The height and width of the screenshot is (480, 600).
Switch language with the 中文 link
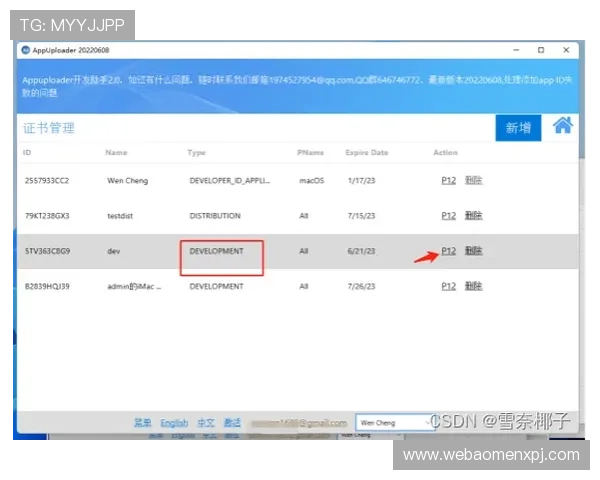(206, 423)
